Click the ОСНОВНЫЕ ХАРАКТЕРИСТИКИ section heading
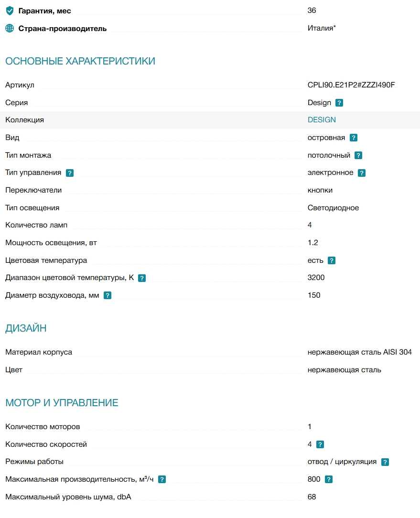The height and width of the screenshot is (518, 420). tap(80, 61)
